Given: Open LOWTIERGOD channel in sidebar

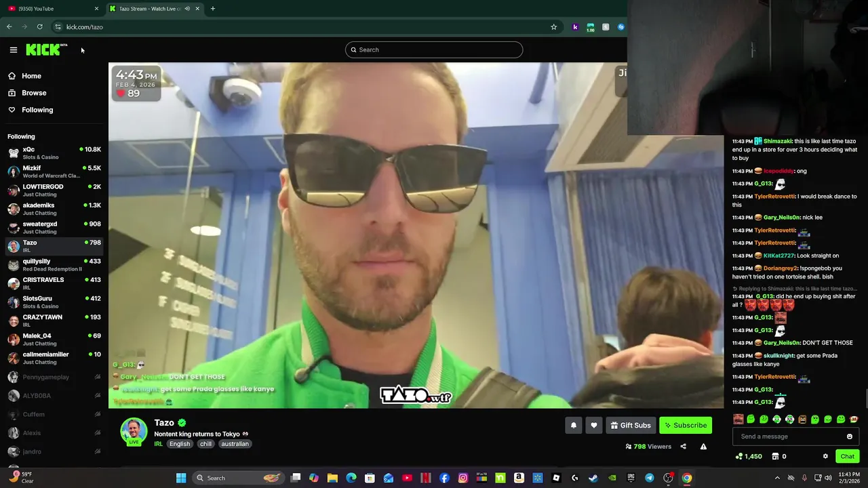Looking at the screenshot, I should (x=54, y=190).
